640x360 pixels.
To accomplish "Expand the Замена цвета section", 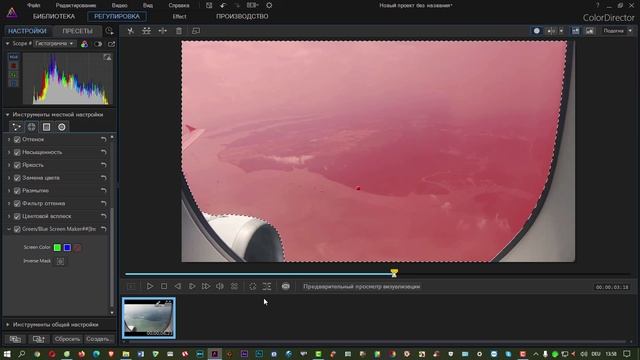I will pos(9,178).
